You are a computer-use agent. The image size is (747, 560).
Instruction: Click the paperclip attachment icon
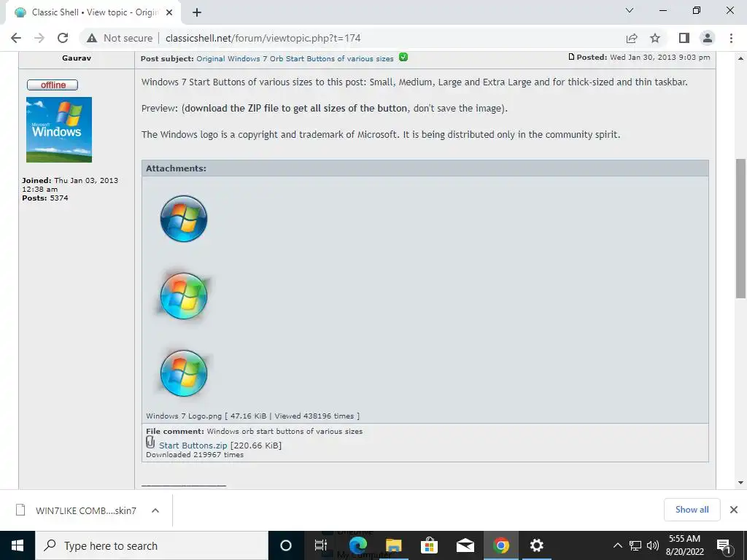[150, 443]
